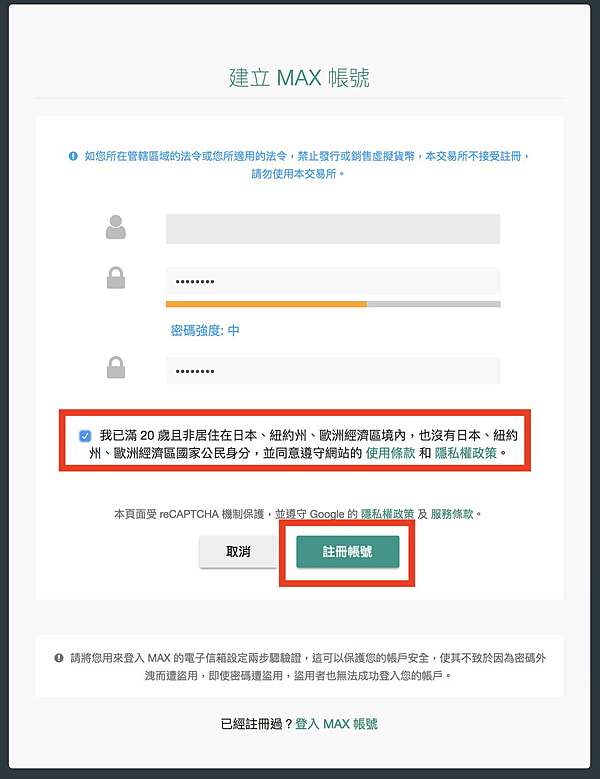Focus the greyed email input field
The height and width of the screenshot is (779, 600).
333,229
